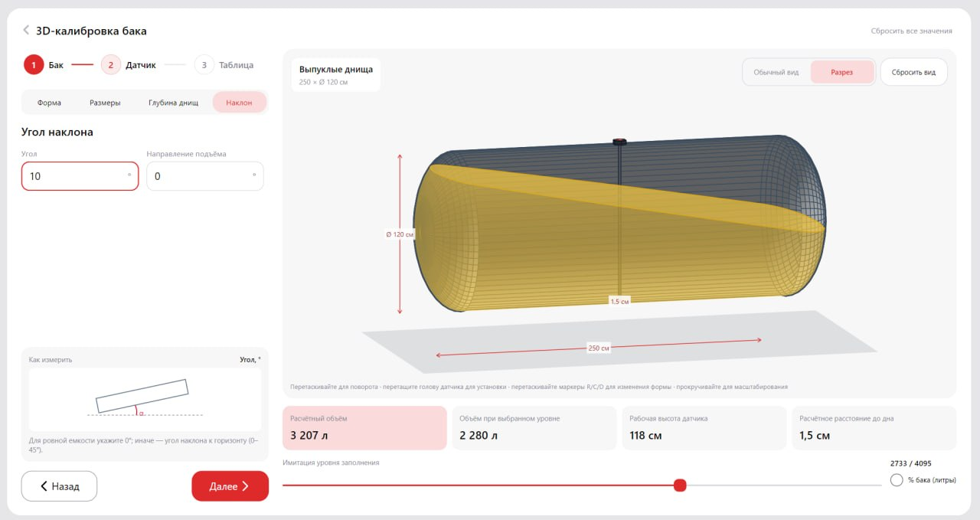Image resolution: width=980 pixels, height=520 pixels.
Task: Select the Расчётное расстояние до дна card
Action: coord(874,428)
